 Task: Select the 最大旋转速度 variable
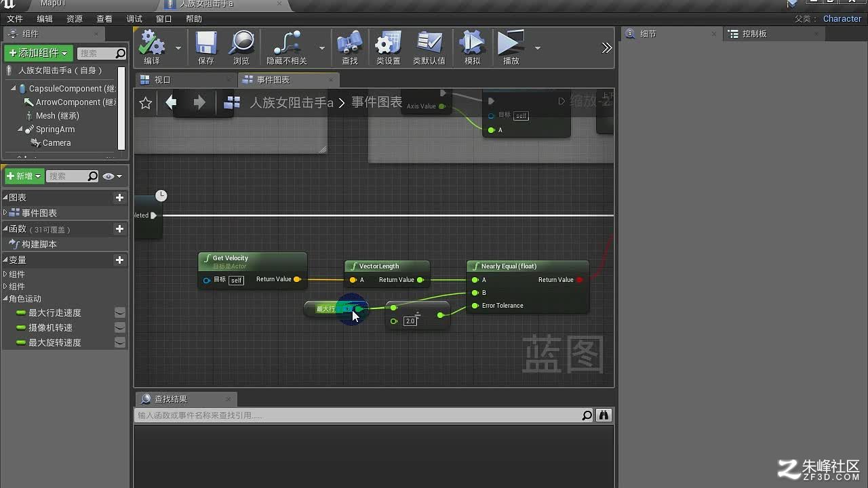pyautogui.click(x=54, y=343)
